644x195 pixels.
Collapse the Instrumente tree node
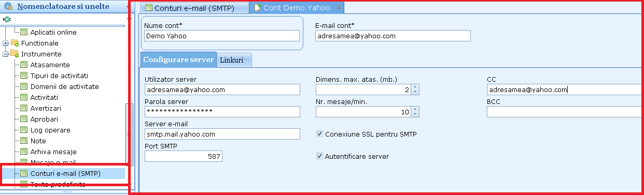pyautogui.click(x=6, y=54)
